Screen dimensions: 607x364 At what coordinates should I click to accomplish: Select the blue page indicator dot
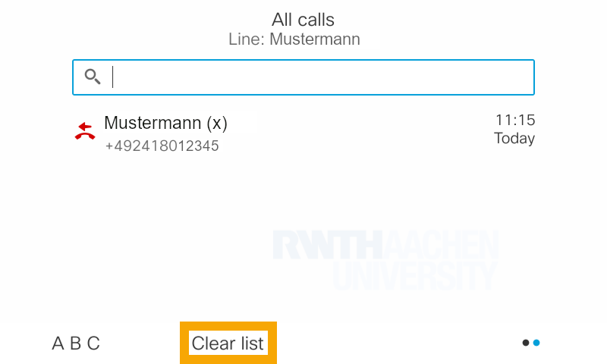536,343
